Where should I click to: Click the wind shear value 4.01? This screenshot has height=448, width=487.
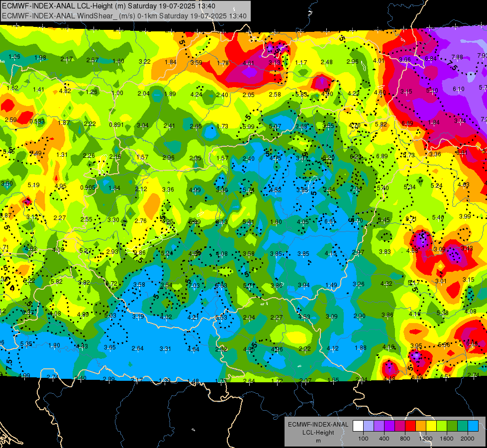pos(379,60)
